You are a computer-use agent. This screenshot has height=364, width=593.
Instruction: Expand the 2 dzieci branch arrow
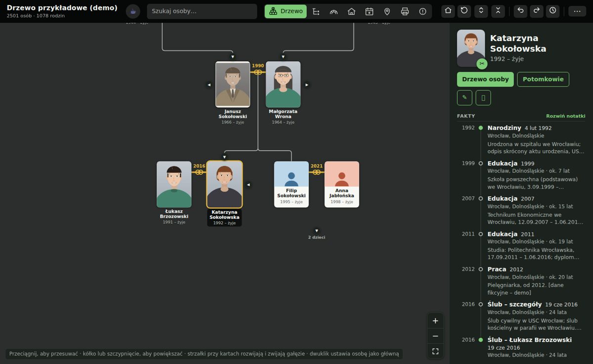pos(317,231)
